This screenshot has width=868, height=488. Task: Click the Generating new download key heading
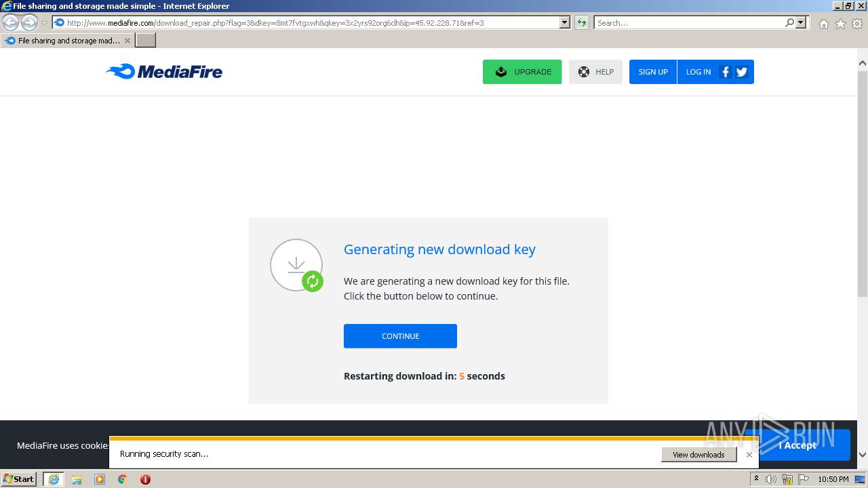pos(439,249)
